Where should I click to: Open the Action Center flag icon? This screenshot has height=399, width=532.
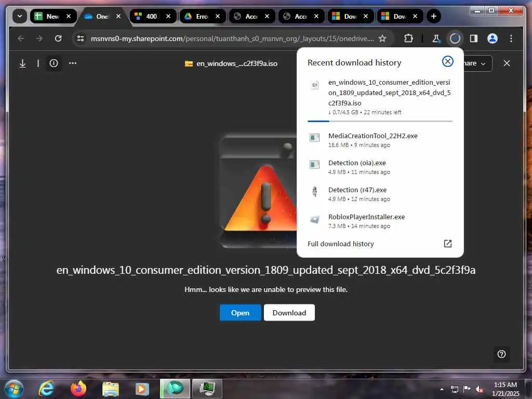click(x=467, y=389)
